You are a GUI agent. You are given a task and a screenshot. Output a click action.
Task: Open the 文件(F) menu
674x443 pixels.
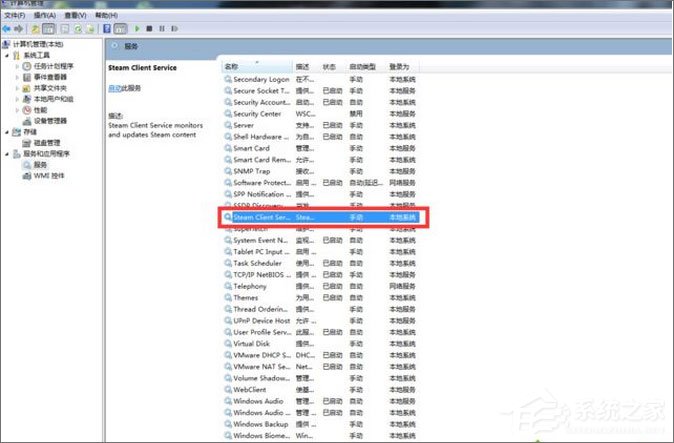[x=15, y=15]
